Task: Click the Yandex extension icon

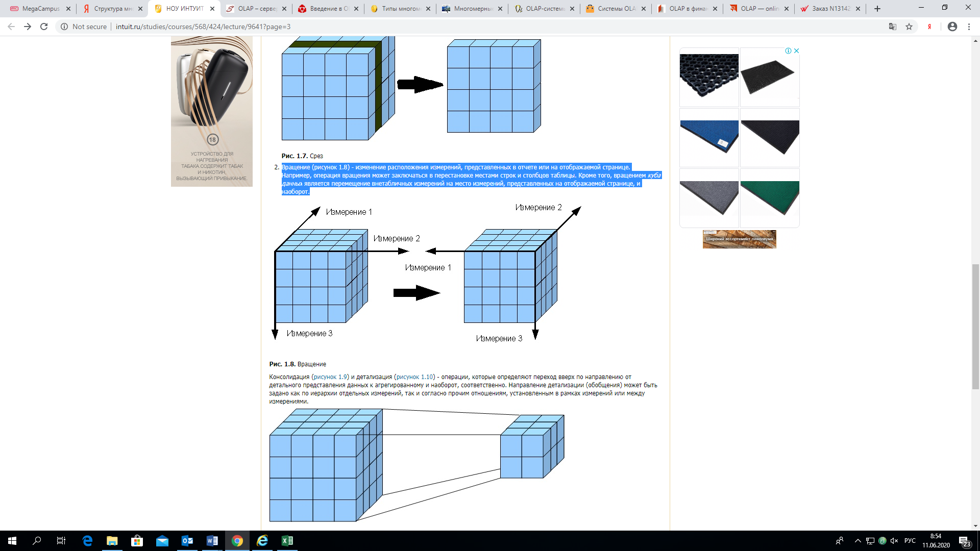Action: 929,27
